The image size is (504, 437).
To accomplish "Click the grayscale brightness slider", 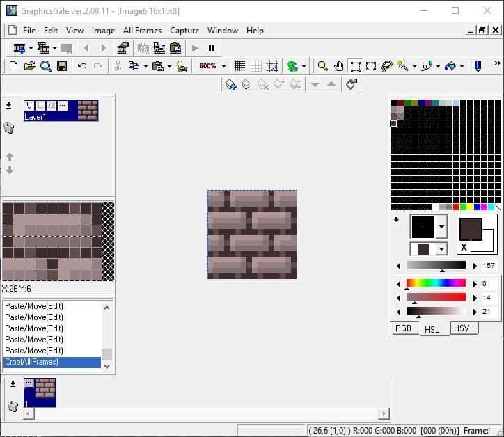I will pos(436,264).
